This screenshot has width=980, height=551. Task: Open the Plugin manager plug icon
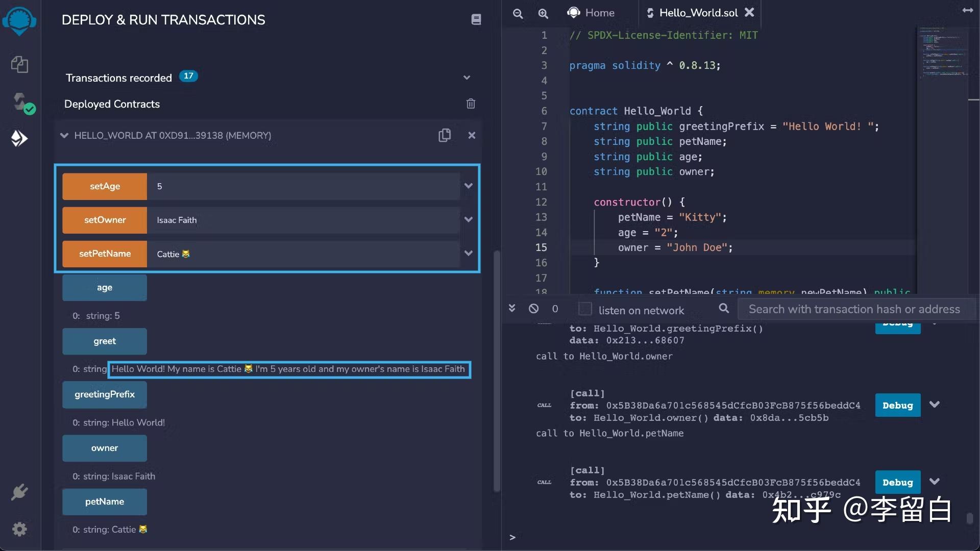coord(19,492)
